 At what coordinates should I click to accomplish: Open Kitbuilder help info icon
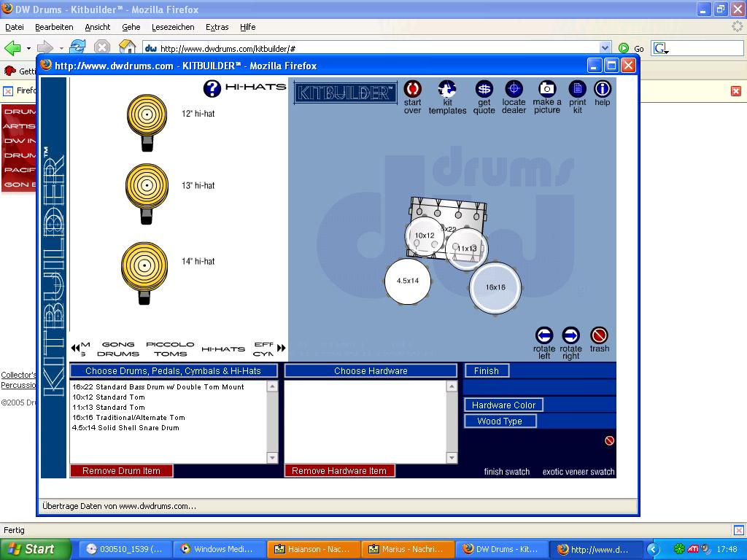602,89
